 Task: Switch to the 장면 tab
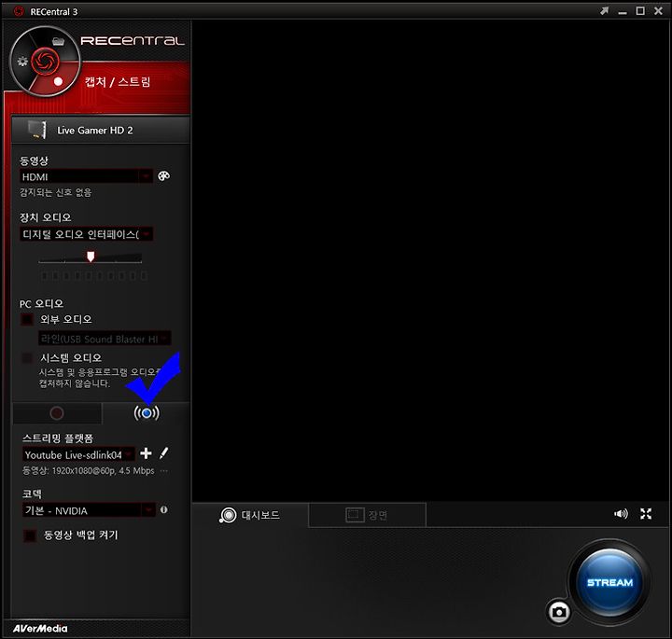(367, 515)
